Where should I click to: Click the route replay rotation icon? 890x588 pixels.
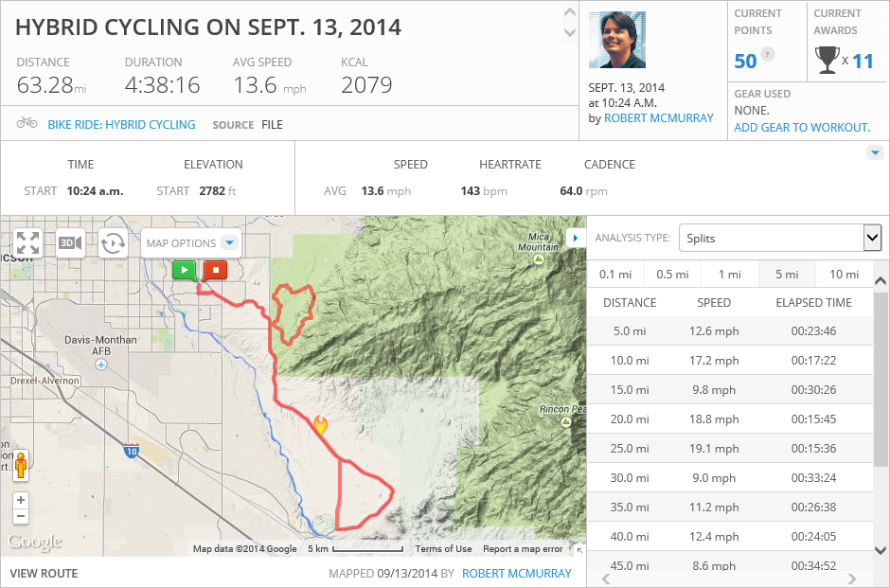coord(113,242)
